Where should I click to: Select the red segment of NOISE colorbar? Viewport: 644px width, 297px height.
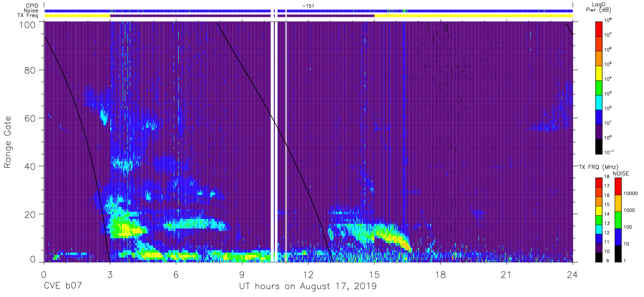coord(618,186)
